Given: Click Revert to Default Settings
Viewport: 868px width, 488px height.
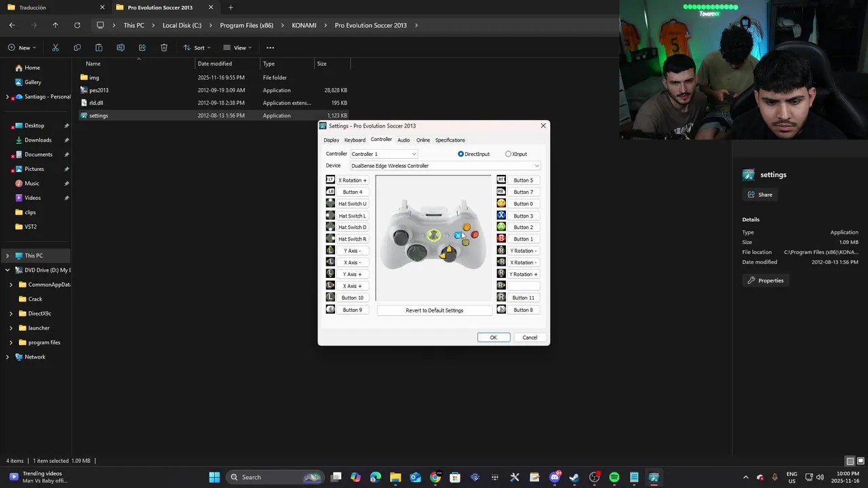Looking at the screenshot, I should click(x=435, y=310).
